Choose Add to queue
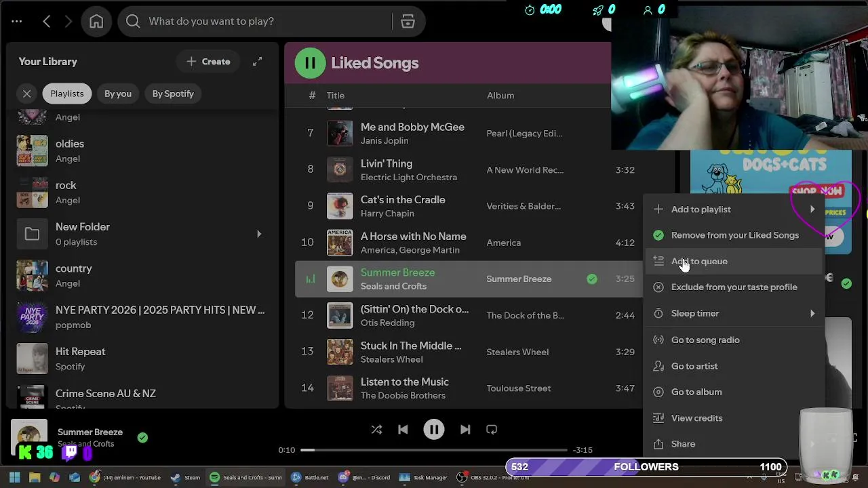 point(734,261)
